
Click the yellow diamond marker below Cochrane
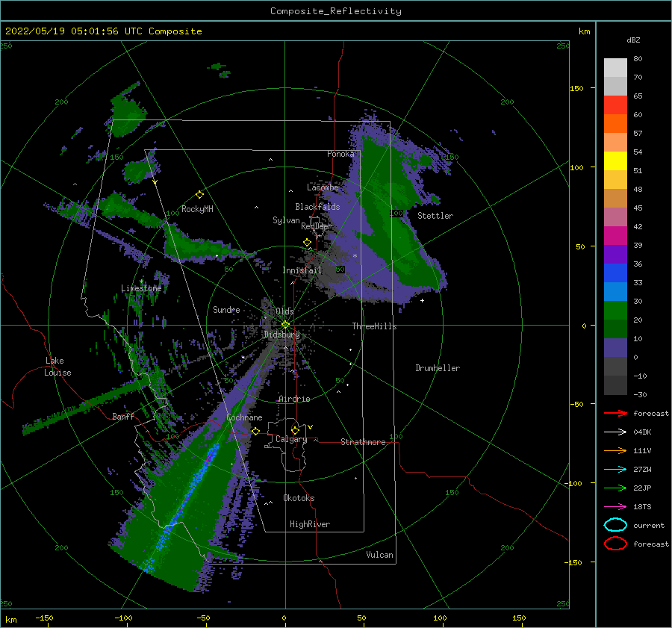tap(255, 432)
